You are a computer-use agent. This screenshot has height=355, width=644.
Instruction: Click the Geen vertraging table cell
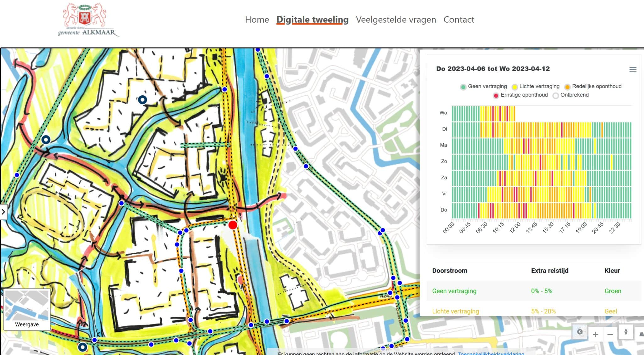454,291
